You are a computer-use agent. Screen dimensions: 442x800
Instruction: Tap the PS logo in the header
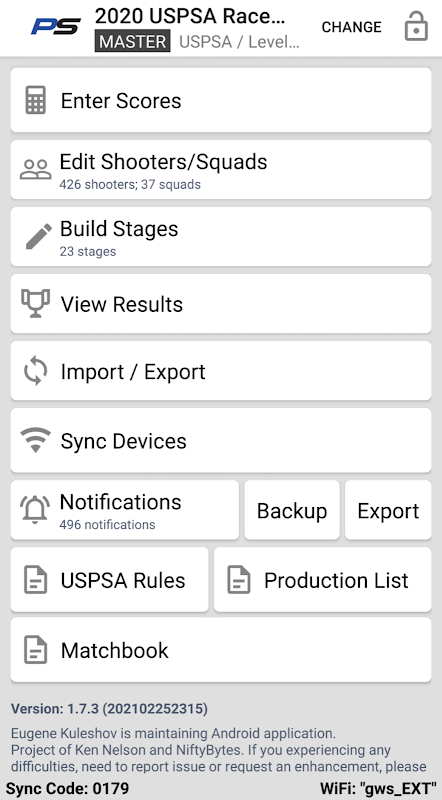coord(56,27)
